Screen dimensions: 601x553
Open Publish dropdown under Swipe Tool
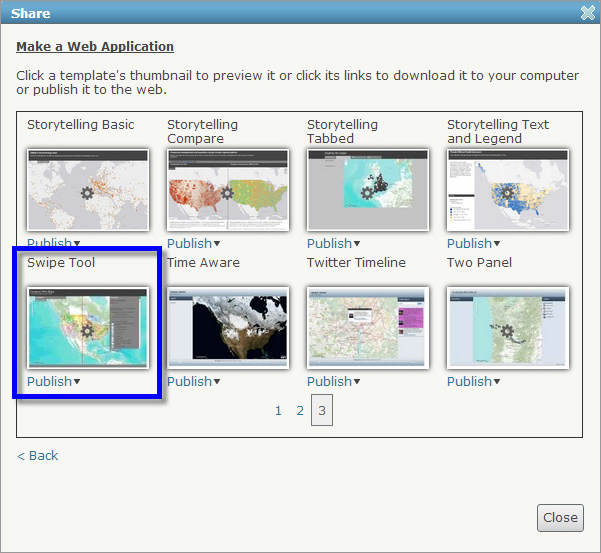(x=54, y=381)
